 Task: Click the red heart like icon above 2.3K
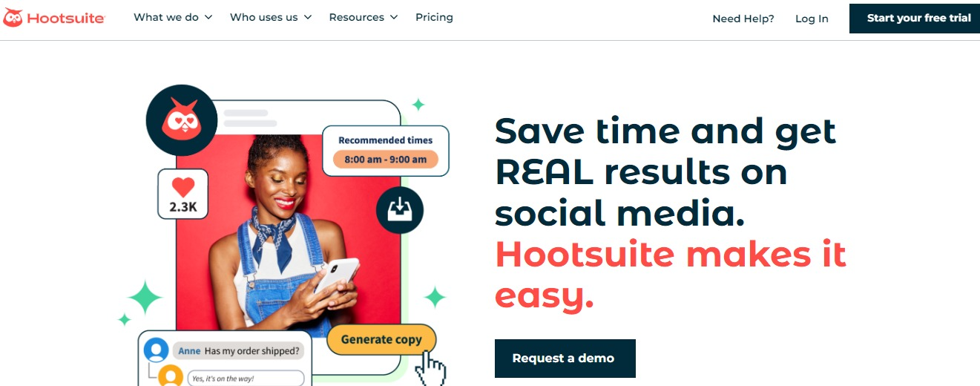182,186
